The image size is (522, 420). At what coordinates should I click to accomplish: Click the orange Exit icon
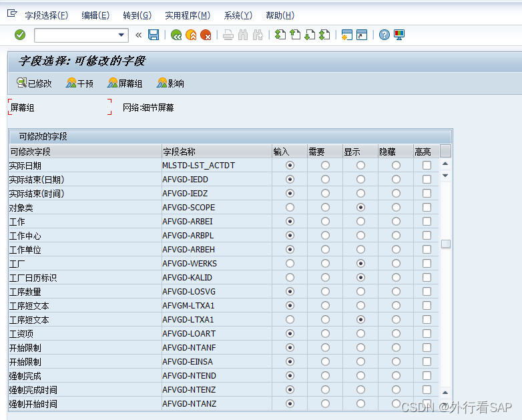(191, 35)
